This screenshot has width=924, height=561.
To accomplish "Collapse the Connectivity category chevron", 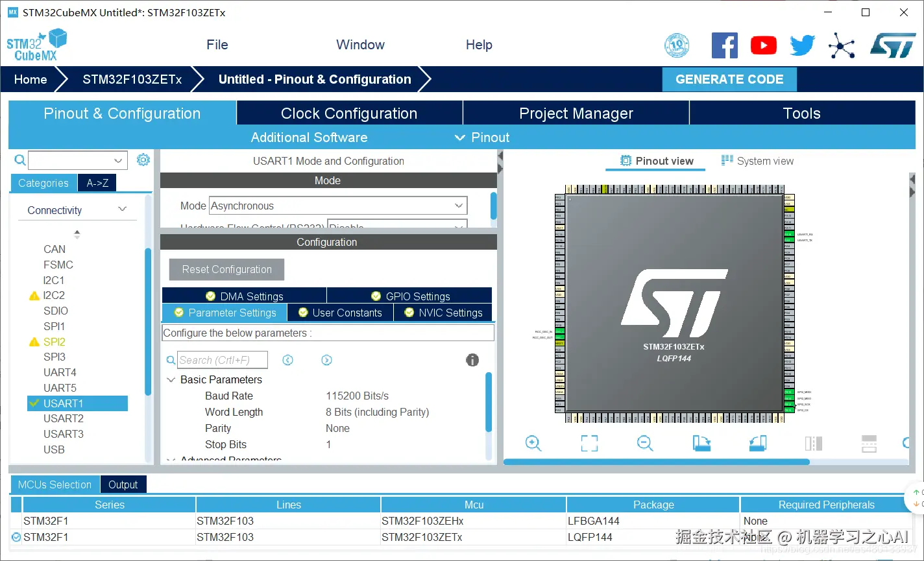I will point(122,209).
